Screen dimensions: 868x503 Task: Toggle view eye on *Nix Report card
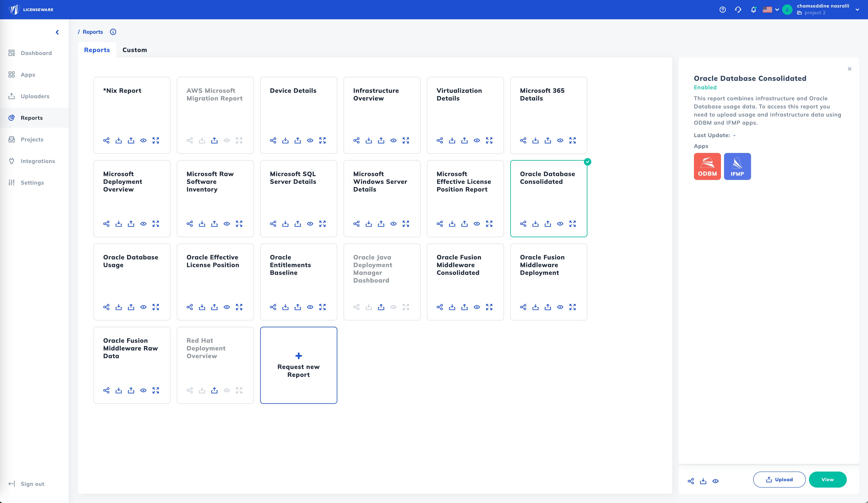pyautogui.click(x=143, y=140)
